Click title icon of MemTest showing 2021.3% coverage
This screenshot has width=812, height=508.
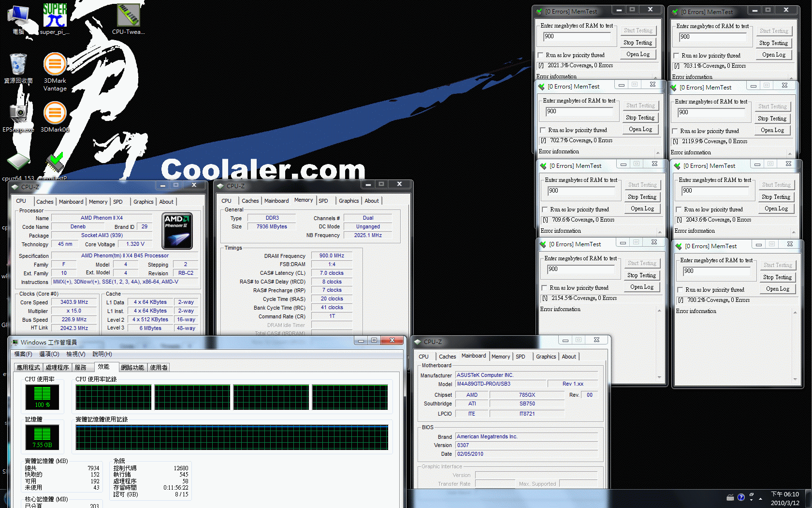coord(540,11)
